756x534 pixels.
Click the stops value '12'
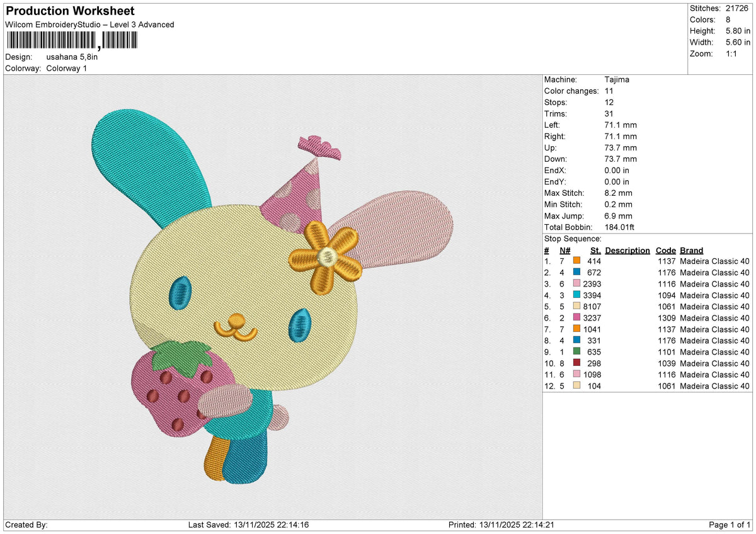pos(608,103)
